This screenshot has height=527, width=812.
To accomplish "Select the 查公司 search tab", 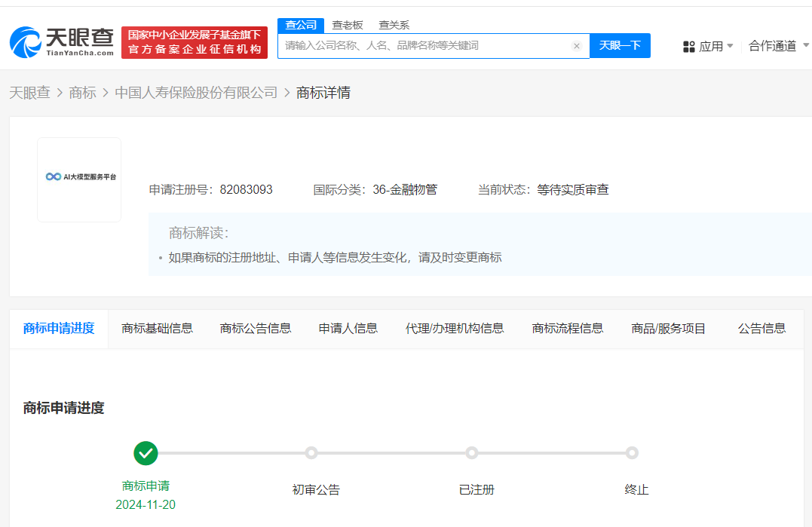I will [300, 25].
